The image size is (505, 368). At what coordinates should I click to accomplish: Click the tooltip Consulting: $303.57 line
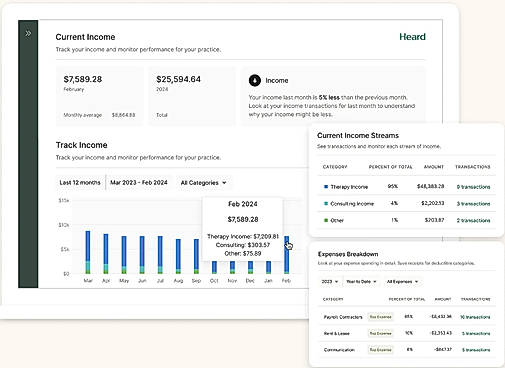click(243, 245)
